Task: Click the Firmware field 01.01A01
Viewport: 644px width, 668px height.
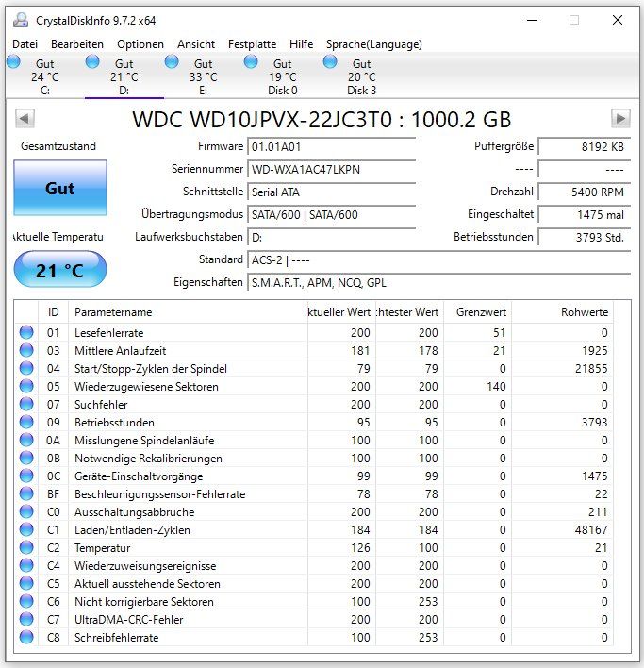Action: 332,147
